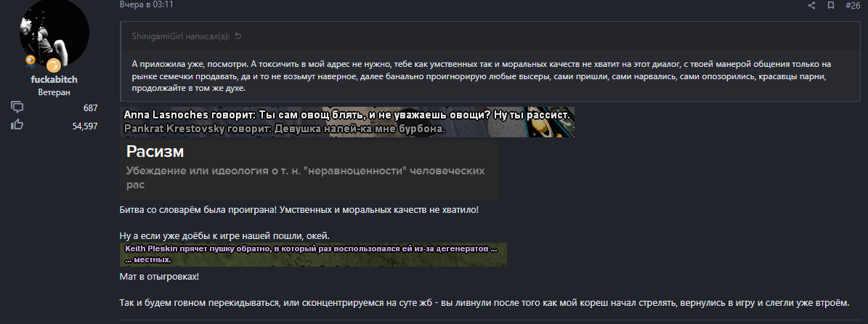The width and height of the screenshot is (868, 324).
Task: Open ShinigamiGirl написал(а) quote source link
Action: 180,36
